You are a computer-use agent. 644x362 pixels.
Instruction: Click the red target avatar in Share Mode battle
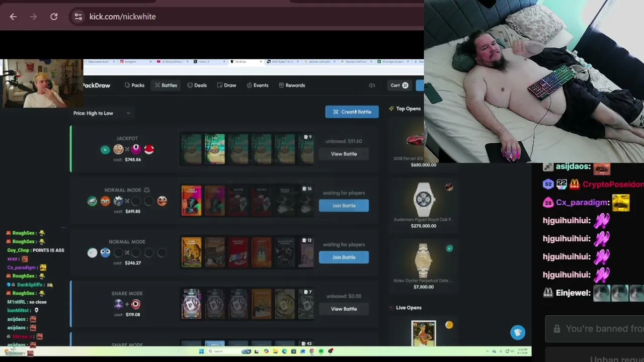(x=135, y=304)
